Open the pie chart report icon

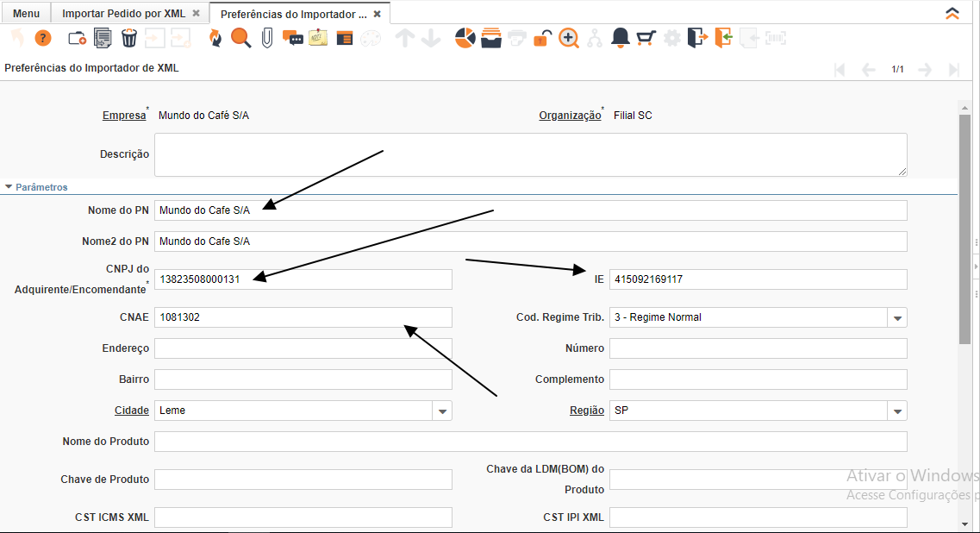coord(465,38)
